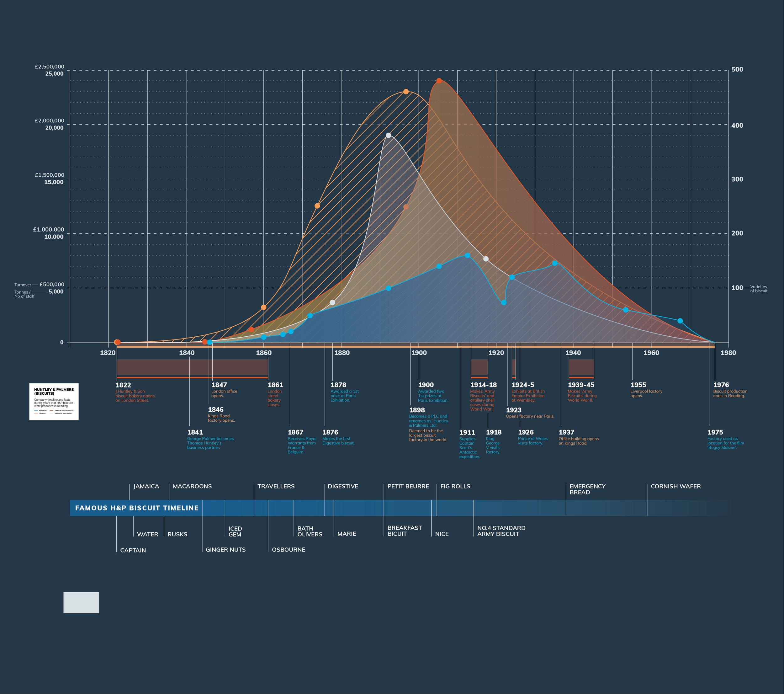Viewport: 784px width, 694px height.
Task: Click the blue staff data point at the curve's peak
Action: click(x=467, y=255)
